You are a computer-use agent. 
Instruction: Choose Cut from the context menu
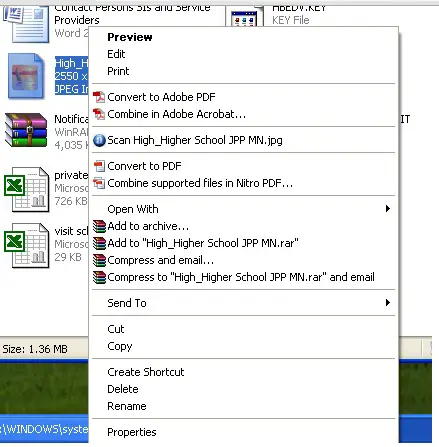point(116,329)
